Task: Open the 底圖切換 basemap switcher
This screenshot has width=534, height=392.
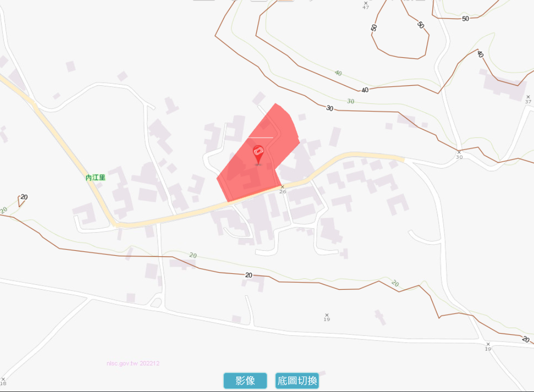Action: [297, 381]
